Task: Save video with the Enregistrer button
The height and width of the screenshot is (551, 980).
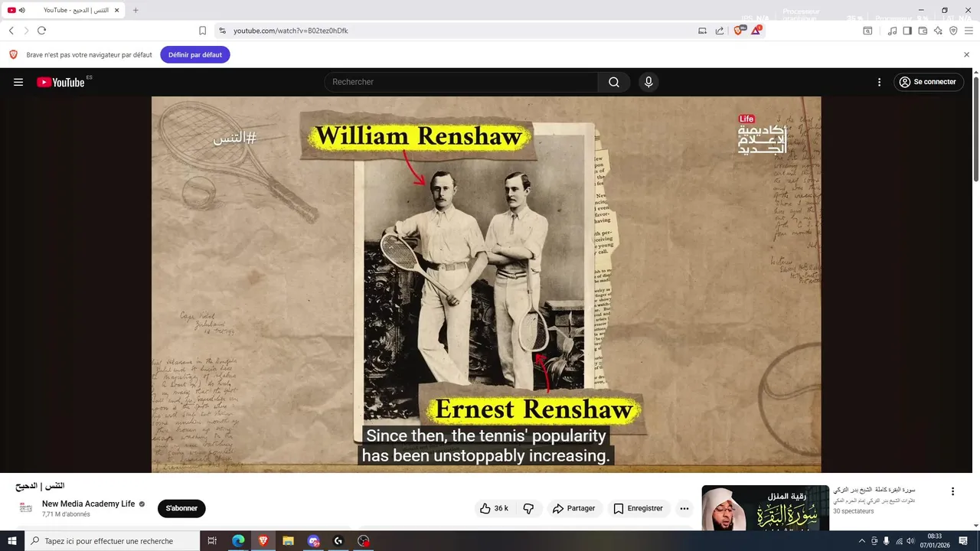Action: coord(638,508)
